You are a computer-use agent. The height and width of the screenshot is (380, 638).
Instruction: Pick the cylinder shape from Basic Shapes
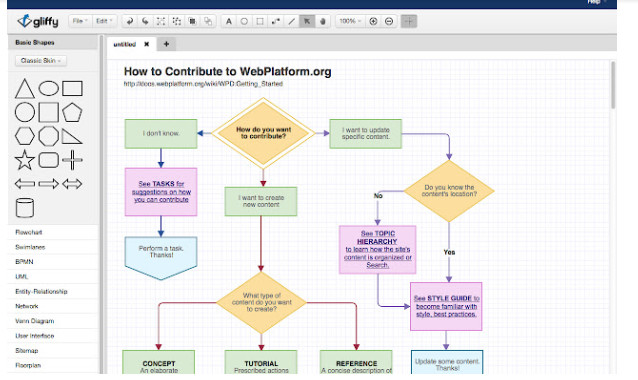click(x=24, y=208)
